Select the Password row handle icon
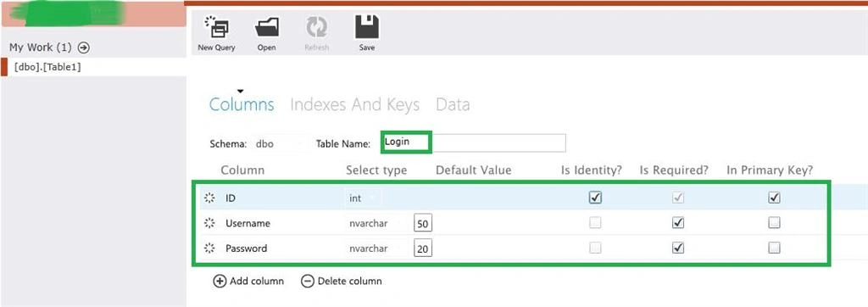The image size is (868, 307). click(209, 248)
